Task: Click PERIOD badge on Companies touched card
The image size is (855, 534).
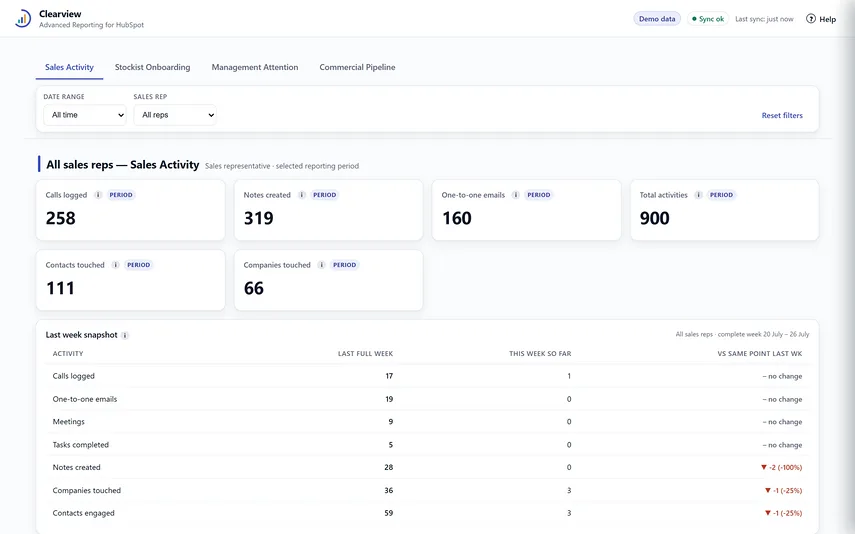Action: tap(345, 265)
